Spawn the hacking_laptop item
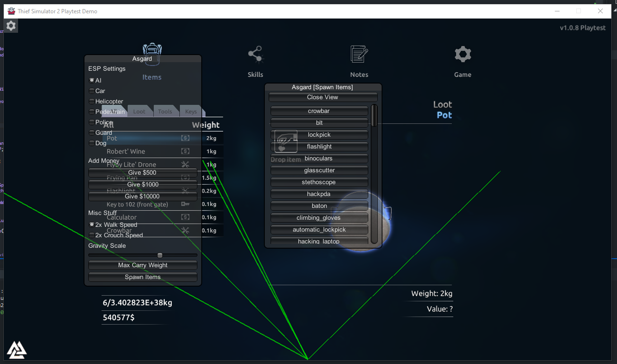Screen dimensions: 617x364 (319, 241)
